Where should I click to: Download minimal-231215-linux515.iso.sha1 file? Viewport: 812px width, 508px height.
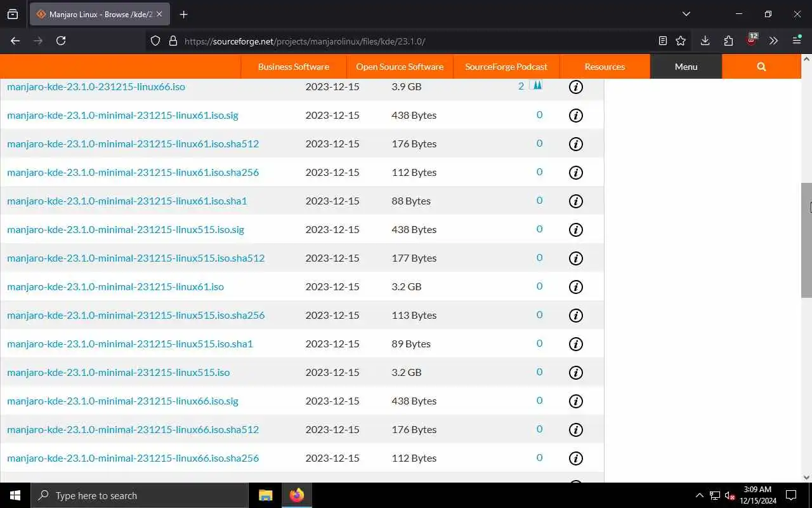[x=130, y=344]
